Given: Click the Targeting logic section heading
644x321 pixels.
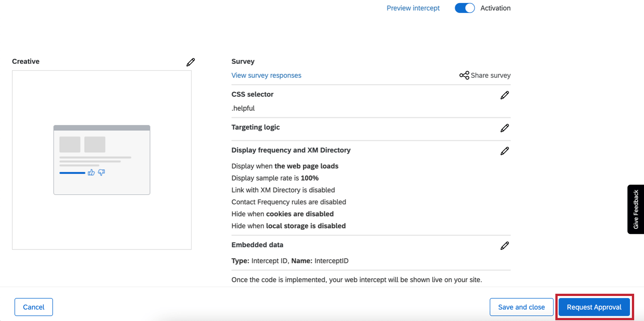Looking at the screenshot, I should point(256,127).
